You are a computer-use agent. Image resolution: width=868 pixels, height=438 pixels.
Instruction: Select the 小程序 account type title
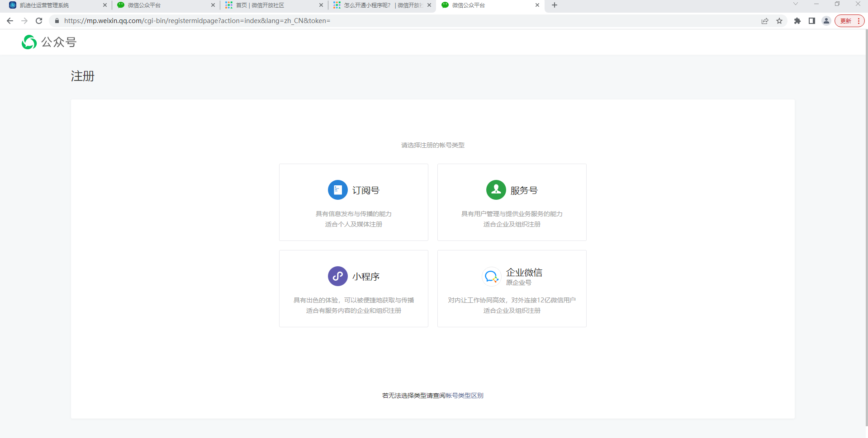point(366,277)
